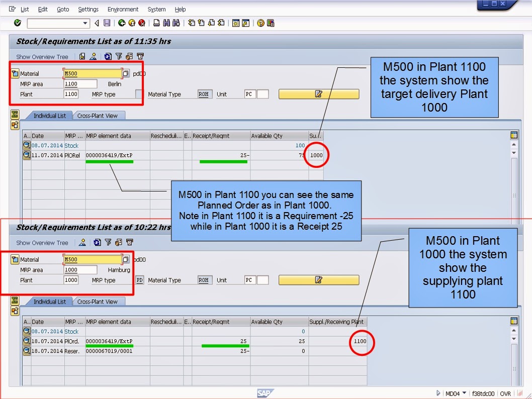The height and width of the screenshot is (399, 532).
Task: Select Individual List tab in 10:22 list
Action: [50, 302]
